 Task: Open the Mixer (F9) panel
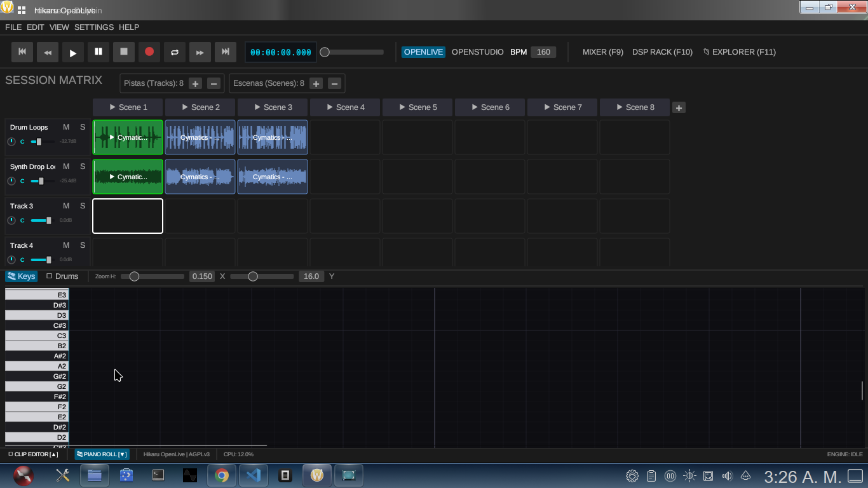coord(603,52)
